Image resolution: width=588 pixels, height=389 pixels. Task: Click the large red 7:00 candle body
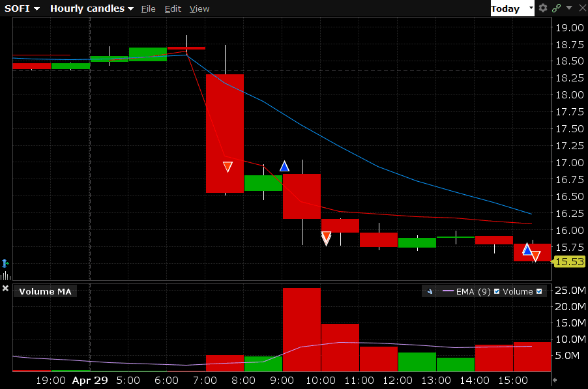[225, 134]
